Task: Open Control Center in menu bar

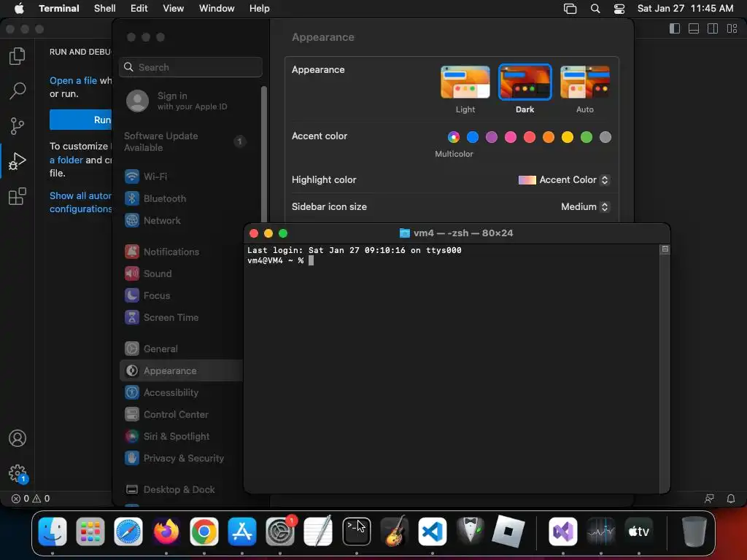Action: pyautogui.click(x=619, y=9)
